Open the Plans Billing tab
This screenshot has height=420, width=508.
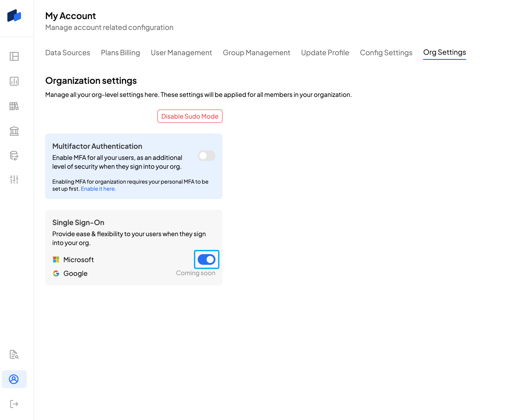[x=120, y=53]
